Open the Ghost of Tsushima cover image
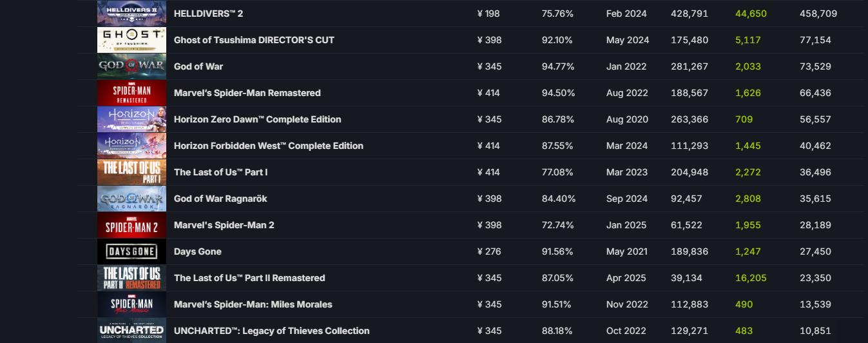 pyautogui.click(x=131, y=40)
